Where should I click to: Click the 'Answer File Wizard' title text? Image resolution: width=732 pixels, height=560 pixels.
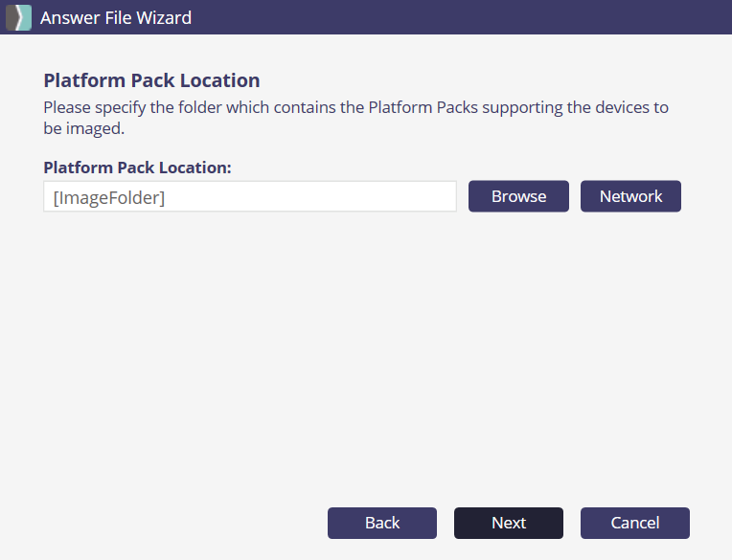[x=116, y=17]
